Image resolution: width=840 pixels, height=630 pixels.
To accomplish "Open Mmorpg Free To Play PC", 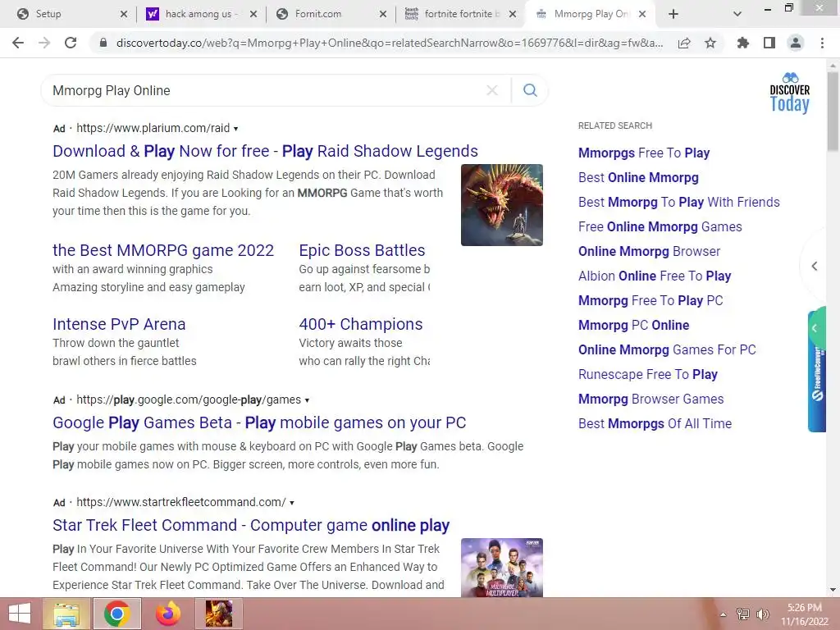I will [x=651, y=300].
